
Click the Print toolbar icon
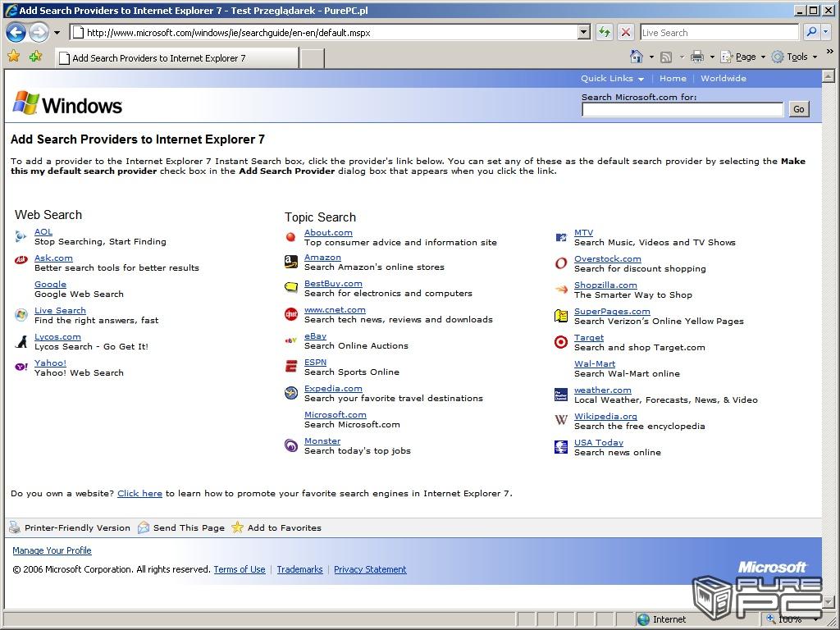pos(697,57)
